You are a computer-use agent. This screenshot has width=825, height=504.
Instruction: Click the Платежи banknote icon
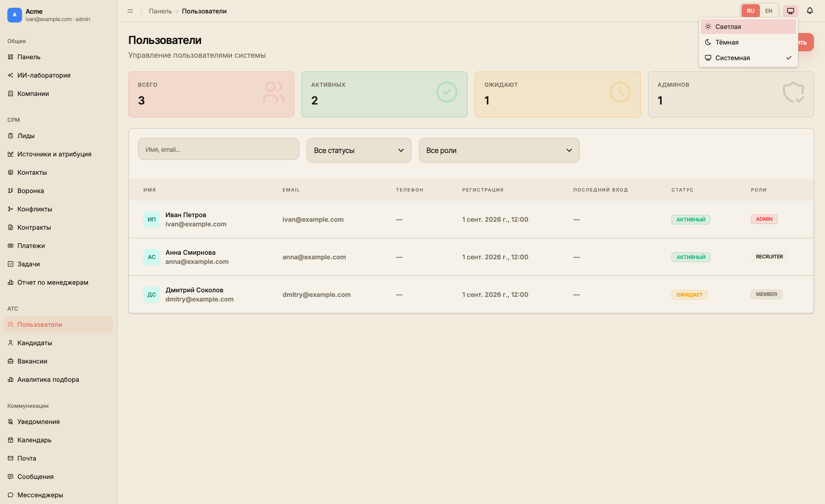(11, 246)
